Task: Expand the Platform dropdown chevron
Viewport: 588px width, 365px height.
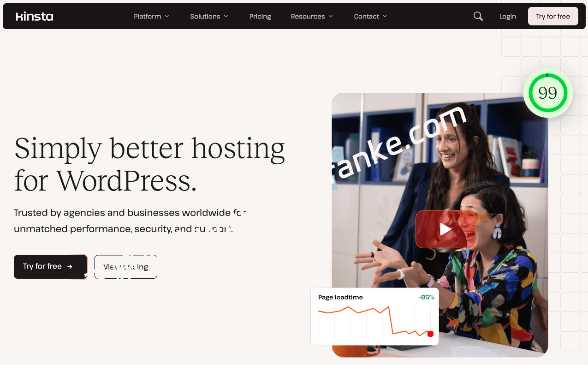Action: click(167, 16)
